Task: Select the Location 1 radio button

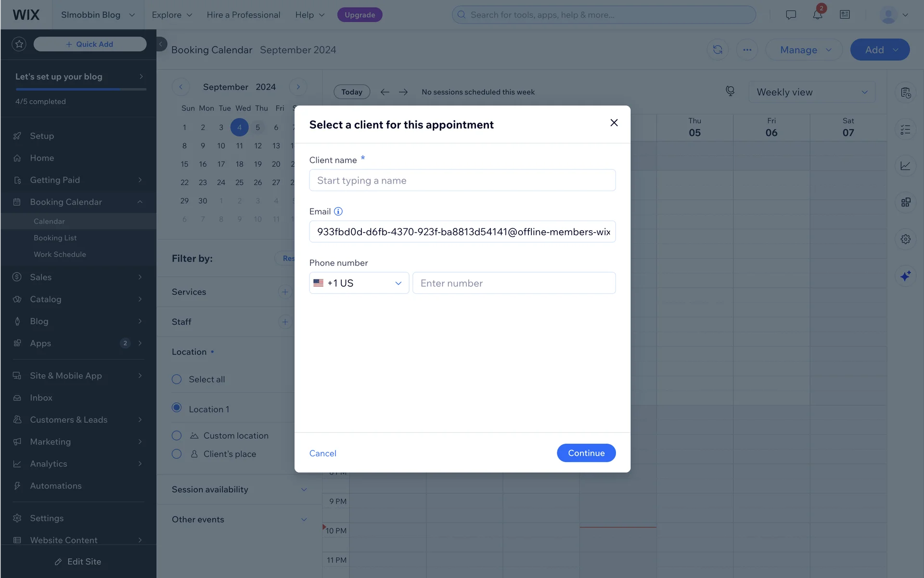Action: 177,408
